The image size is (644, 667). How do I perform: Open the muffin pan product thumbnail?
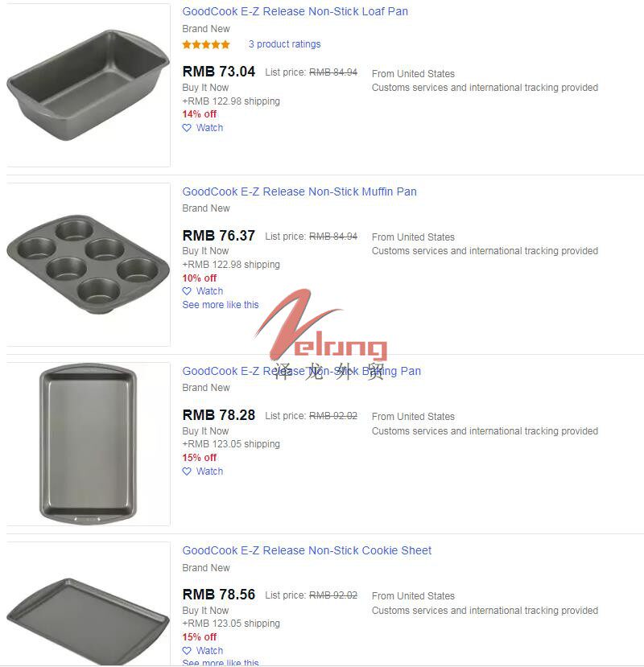click(x=88, y=264)
